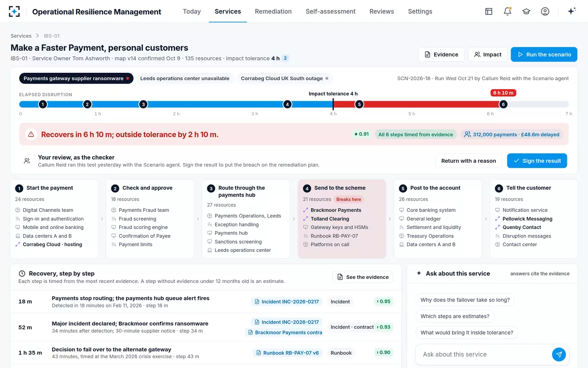The height and width of the screenshot is (368, 588).
Task: Click the Run the scenario button
Action: (x=544, y=54)
